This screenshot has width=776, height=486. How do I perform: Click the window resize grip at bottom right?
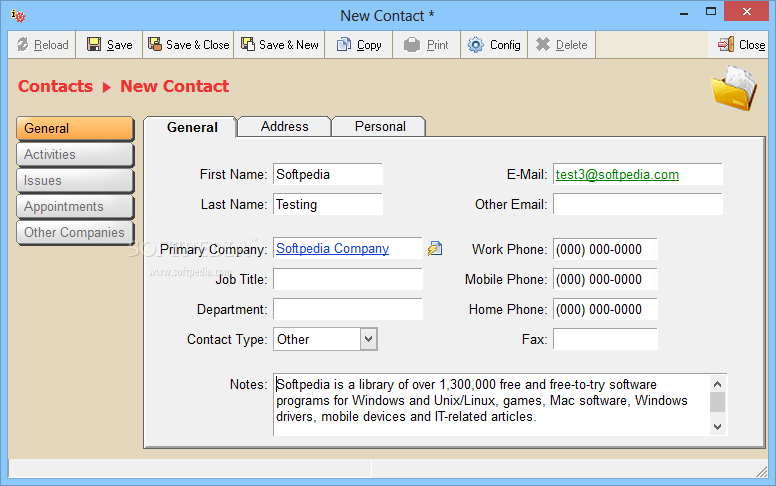point(761,472)
